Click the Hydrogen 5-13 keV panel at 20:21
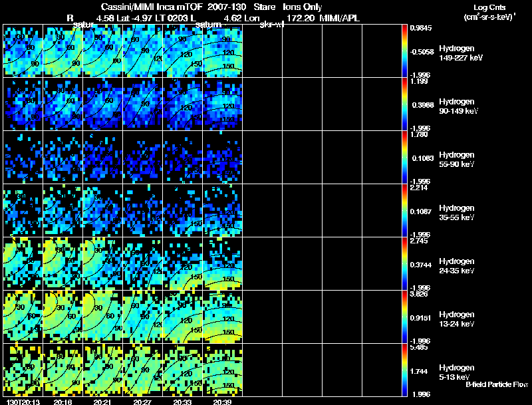This screenshot has height=405, width=532. (102, 370)
